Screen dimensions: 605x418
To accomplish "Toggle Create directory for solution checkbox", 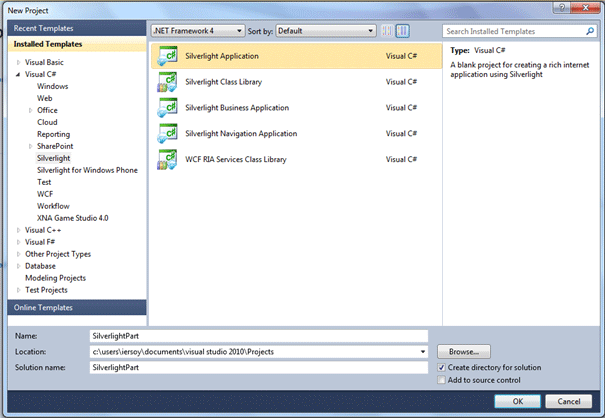I will tap(441, 367).
